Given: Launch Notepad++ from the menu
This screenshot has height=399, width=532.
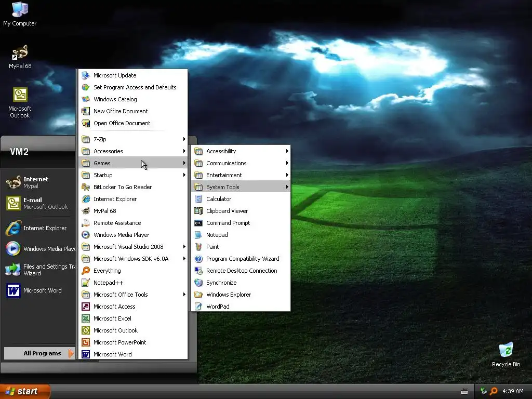Looking at the screenshot, I should [133, 283].
